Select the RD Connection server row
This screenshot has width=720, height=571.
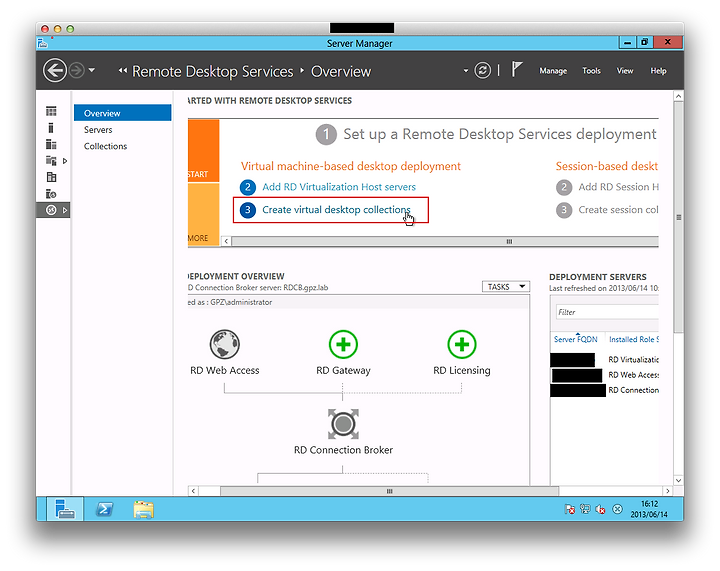(x=604, y=390)
